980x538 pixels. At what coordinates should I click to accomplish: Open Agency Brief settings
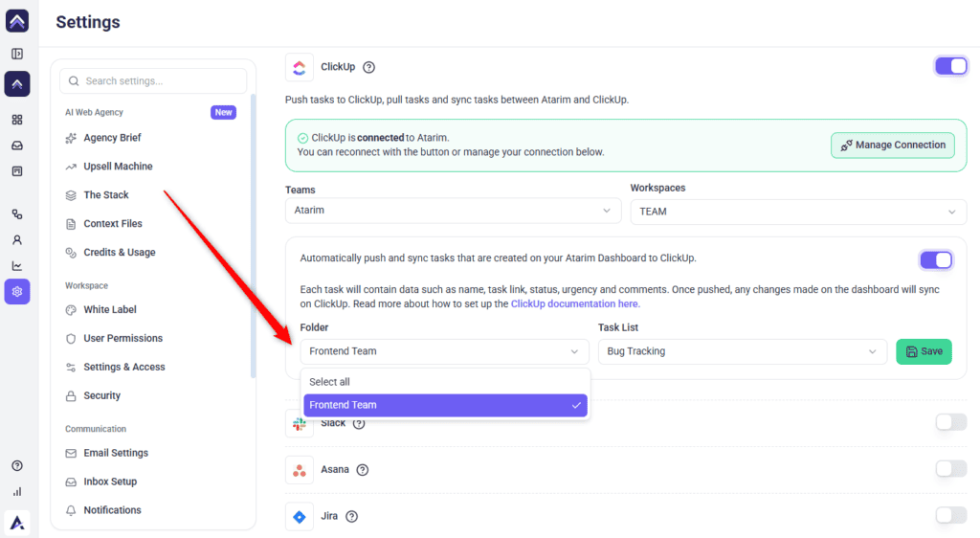(113, 138)
